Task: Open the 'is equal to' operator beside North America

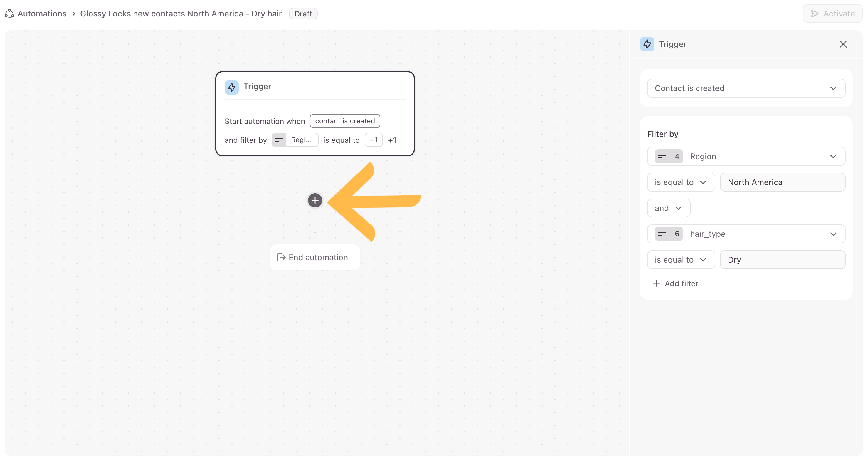Action: (x=680, y=182)
